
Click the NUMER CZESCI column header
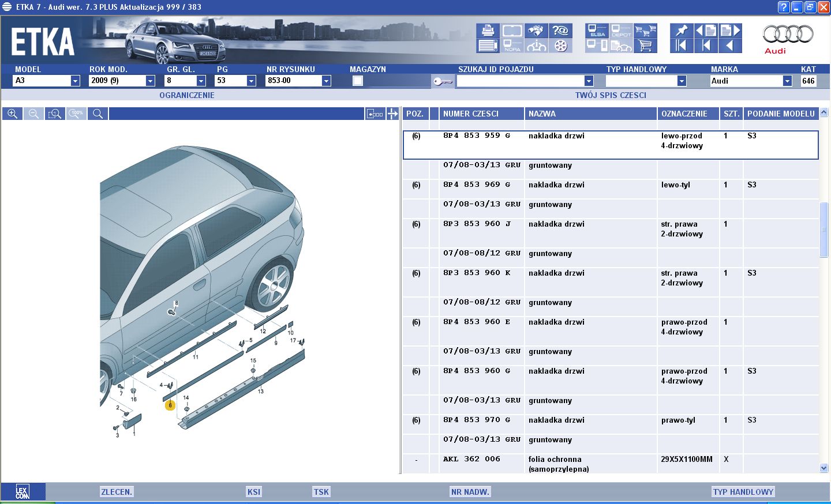point(481,114)
